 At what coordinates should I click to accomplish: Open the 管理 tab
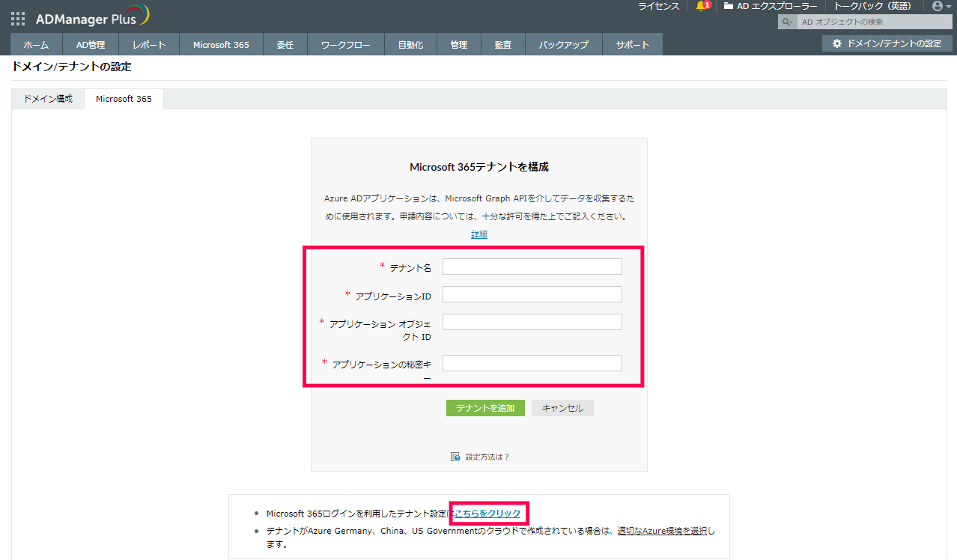459,44
